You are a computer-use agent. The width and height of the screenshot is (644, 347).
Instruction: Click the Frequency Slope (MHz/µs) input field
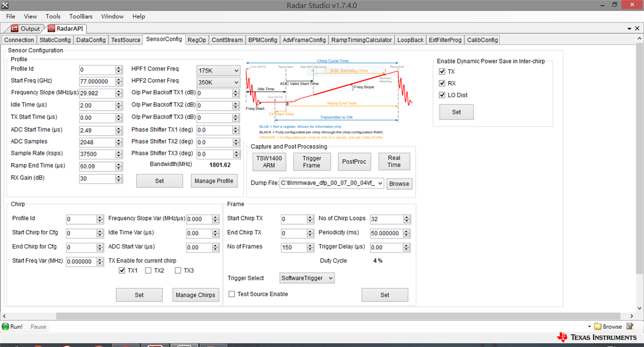click(97, 93)
